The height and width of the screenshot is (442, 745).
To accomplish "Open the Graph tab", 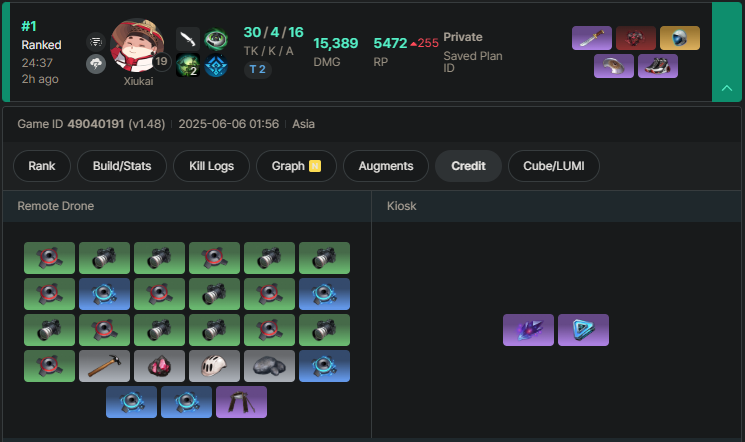I will pos(296,166).
